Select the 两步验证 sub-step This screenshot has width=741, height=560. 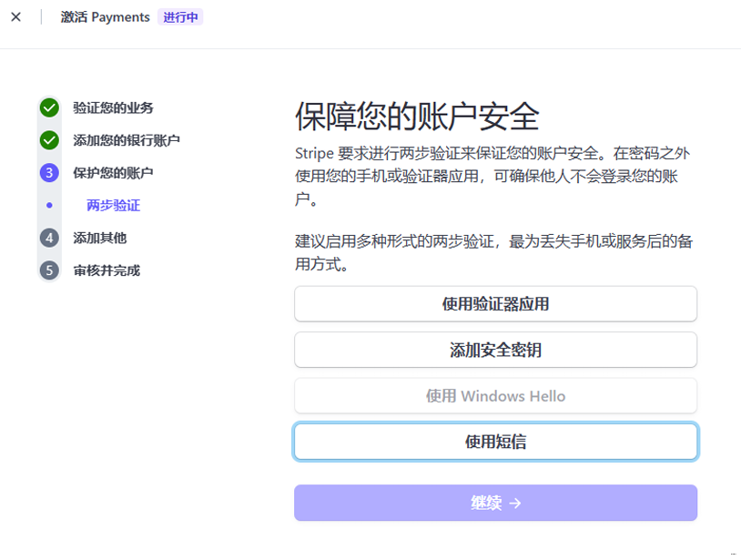[x=113, y=206]
